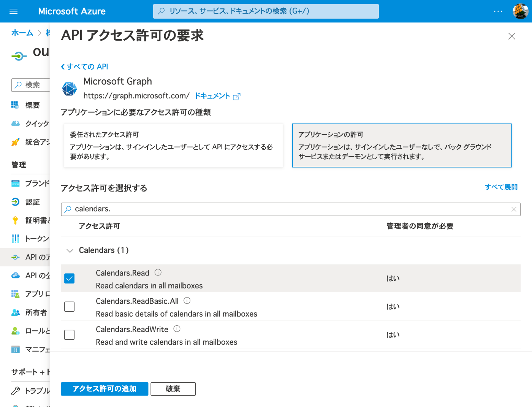532x407 pixels.
Task: Click the アクセス許可の追加 button
Action: click(104, 389)
